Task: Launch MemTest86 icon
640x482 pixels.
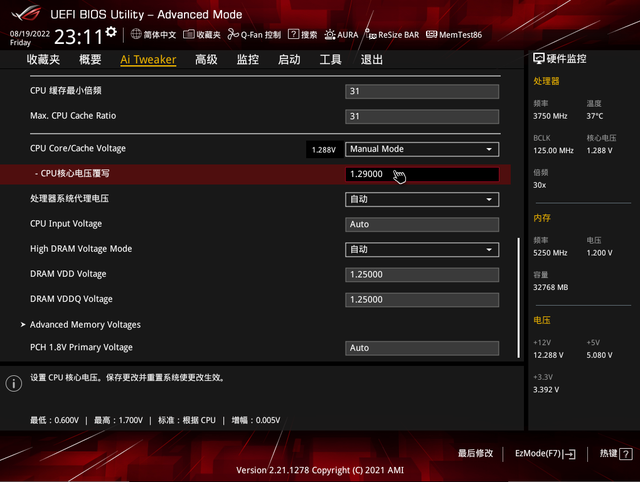Action: pyautogui.click(x=431, y=34)
